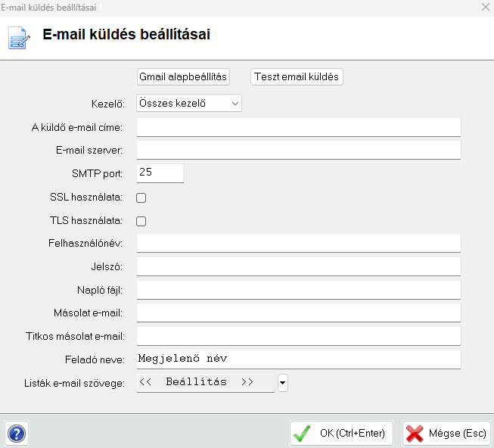
Task: Click the e-mail settings header icon
Action: point(19,36)
